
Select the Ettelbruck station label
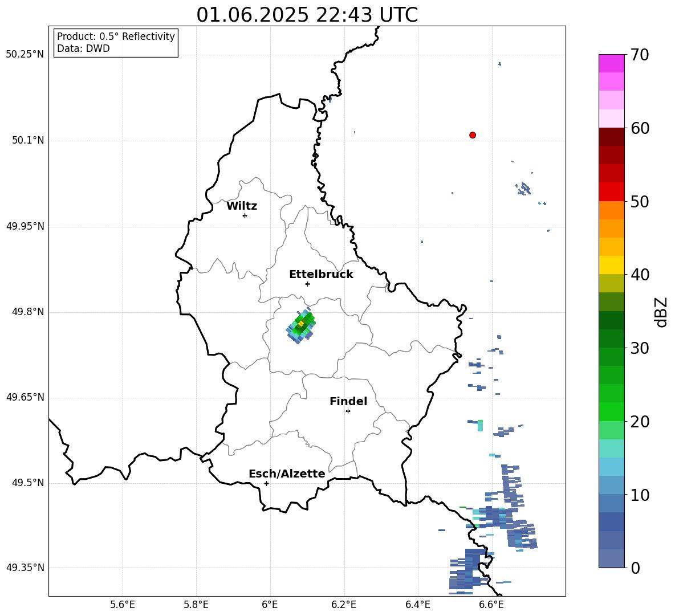(x=321, y=275)
